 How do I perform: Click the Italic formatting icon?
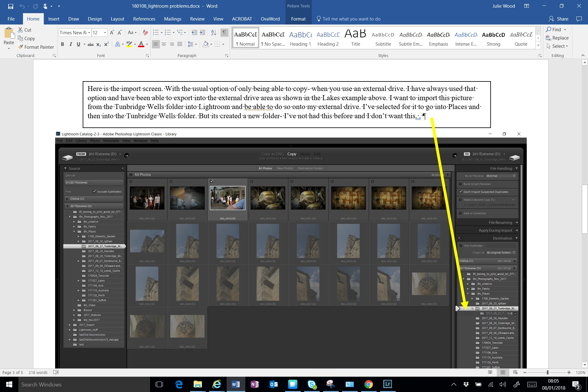click(x=71, y=44)
